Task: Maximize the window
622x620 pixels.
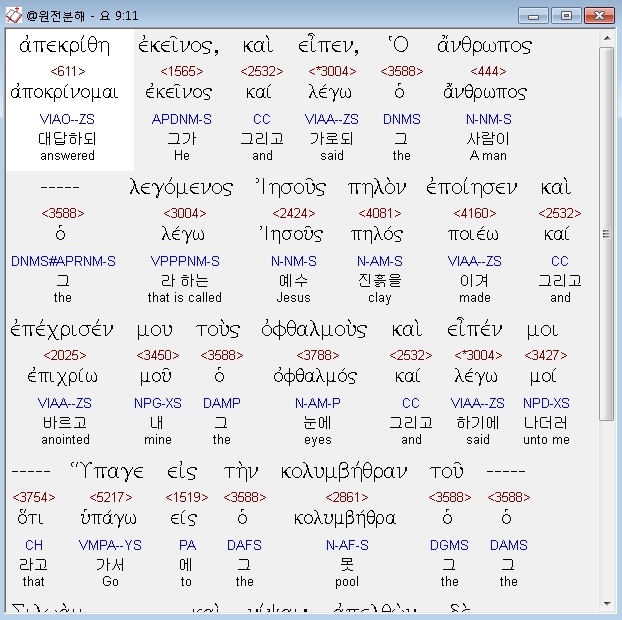Action: click(566, 16)
